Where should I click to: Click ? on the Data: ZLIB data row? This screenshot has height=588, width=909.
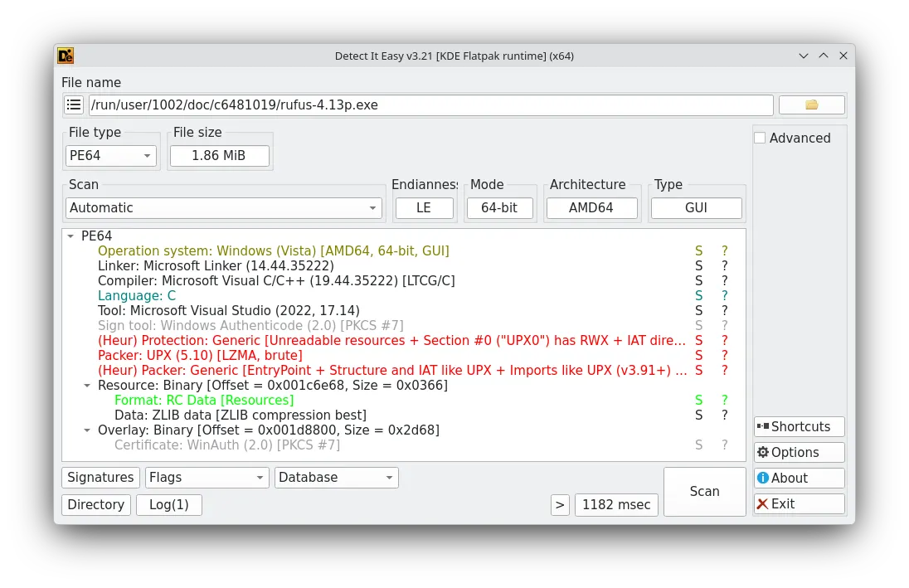click(724, 415)
